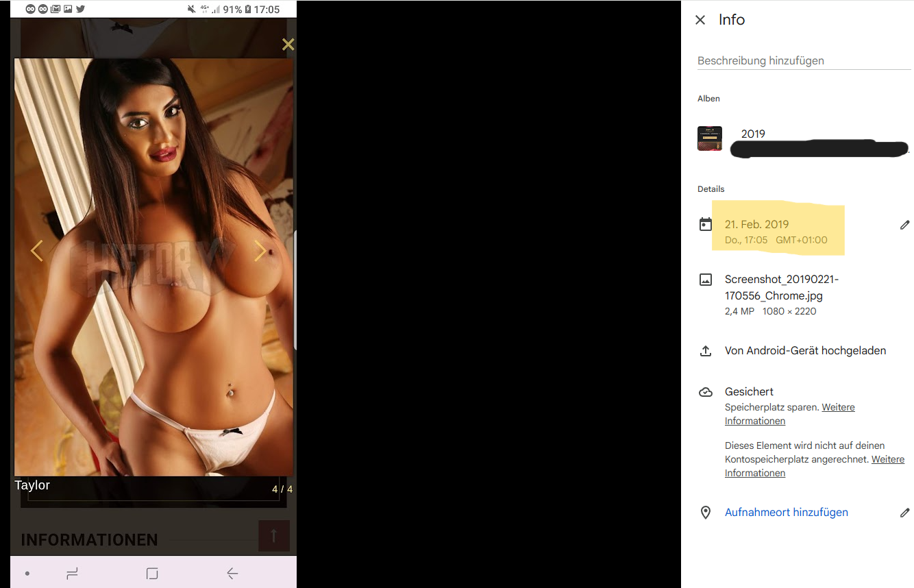Click the location pin icon
This screenshot has width=914, height=588.
point(705,513)
